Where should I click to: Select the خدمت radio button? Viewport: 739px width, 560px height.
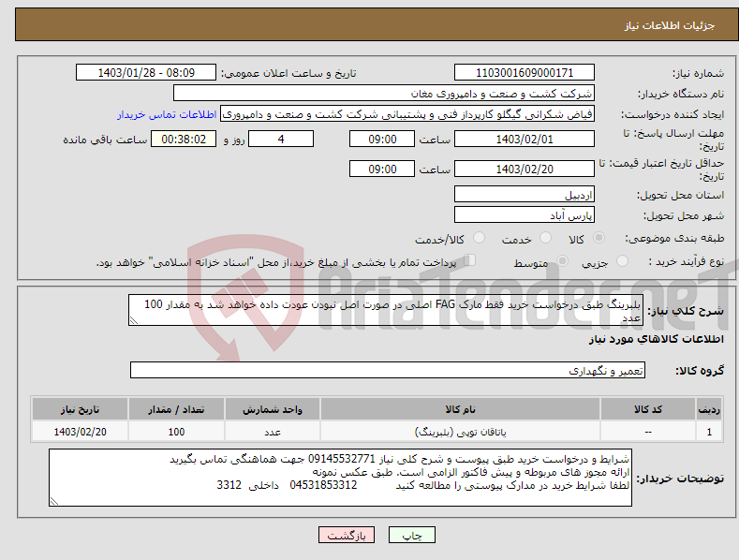(x=545, y=238)
